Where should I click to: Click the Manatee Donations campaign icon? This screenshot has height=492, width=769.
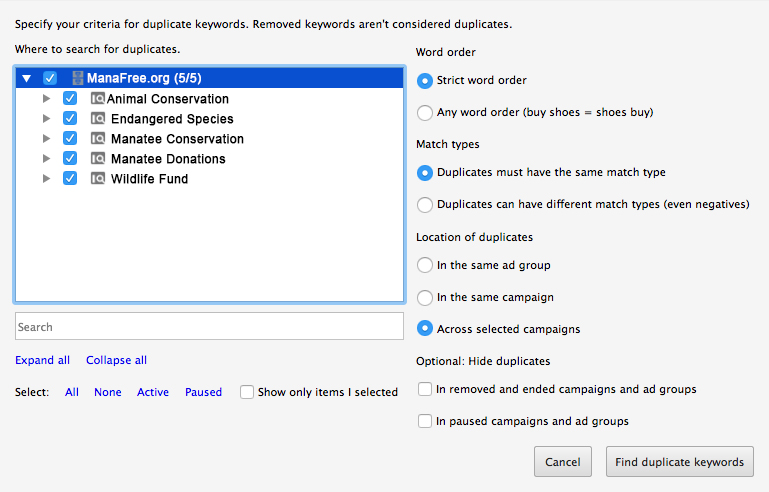[x=98, y=158]
